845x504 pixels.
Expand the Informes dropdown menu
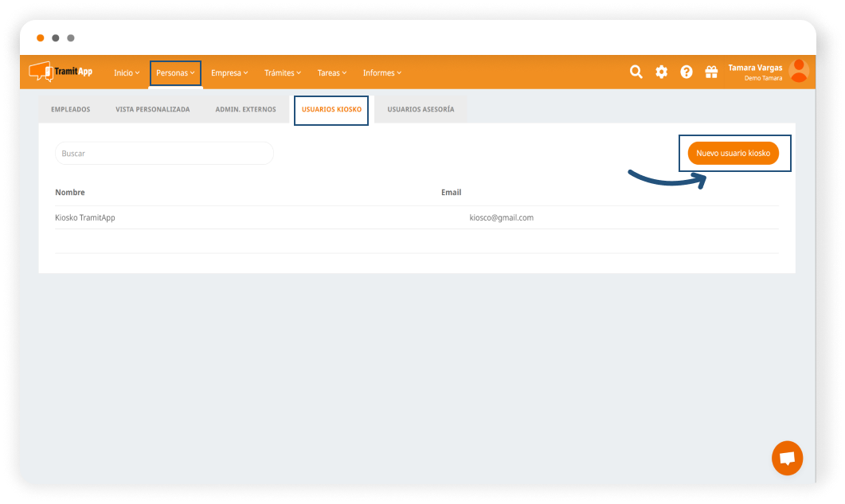[382, 72]
